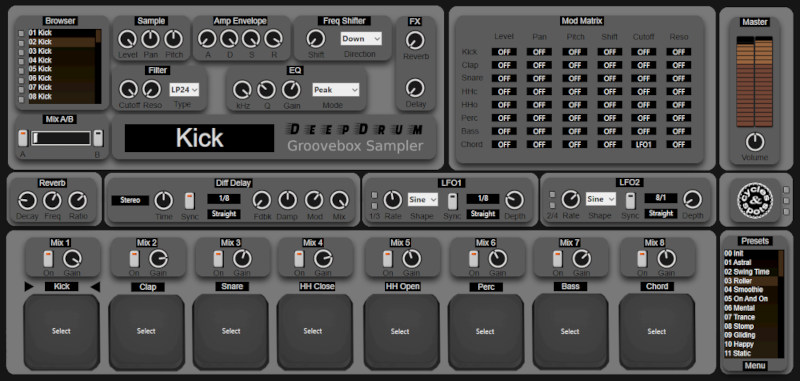Screen dimensions: 800x381
Task: Click the FX Delay knob
Action: click(x=415, y=88)
